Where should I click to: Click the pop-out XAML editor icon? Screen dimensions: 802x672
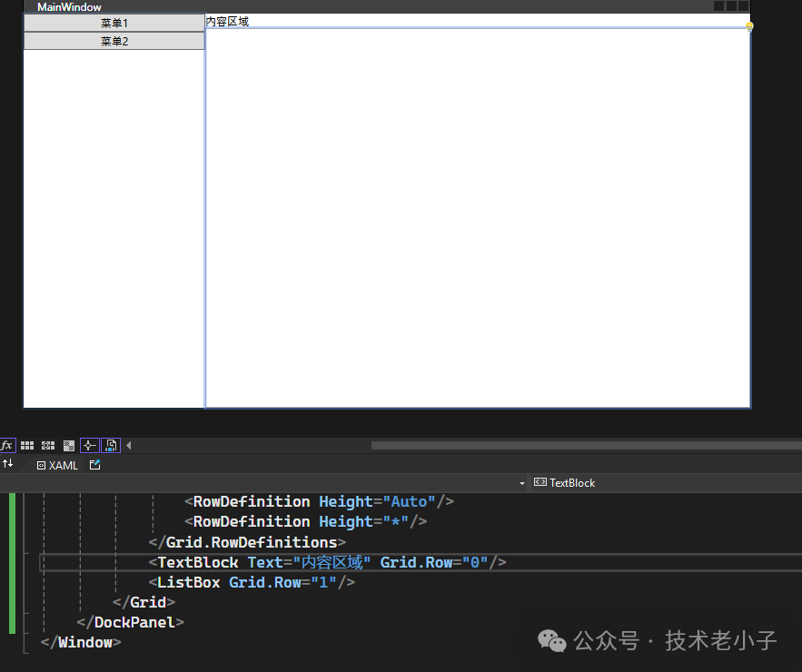pyautogui.click(x=95, y=465)
